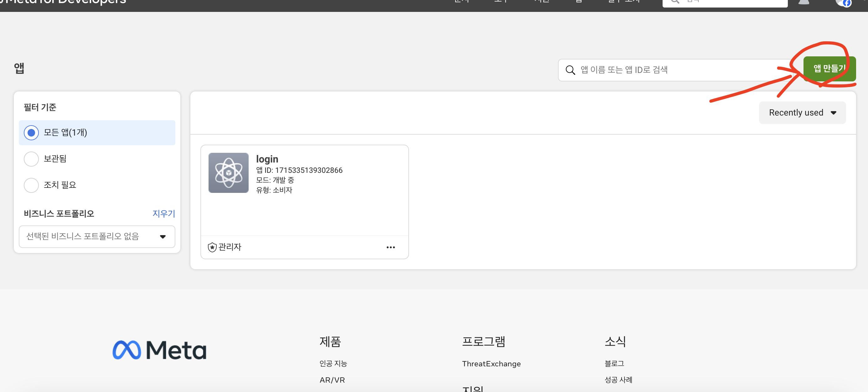Viewport: 868px width, 392px height.
Task: Click the top bar search magnifier
Action: point(675,2)
